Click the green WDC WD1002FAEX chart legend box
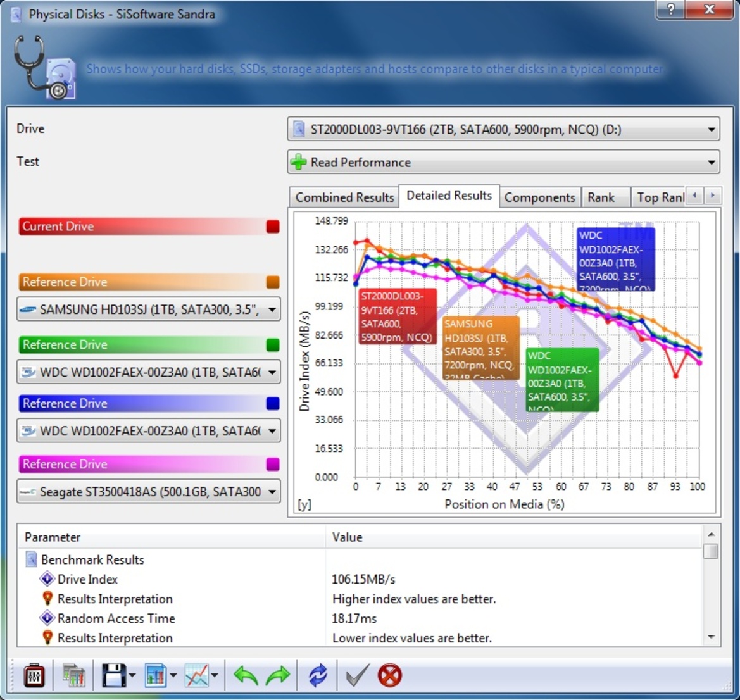 coord(562,380)
